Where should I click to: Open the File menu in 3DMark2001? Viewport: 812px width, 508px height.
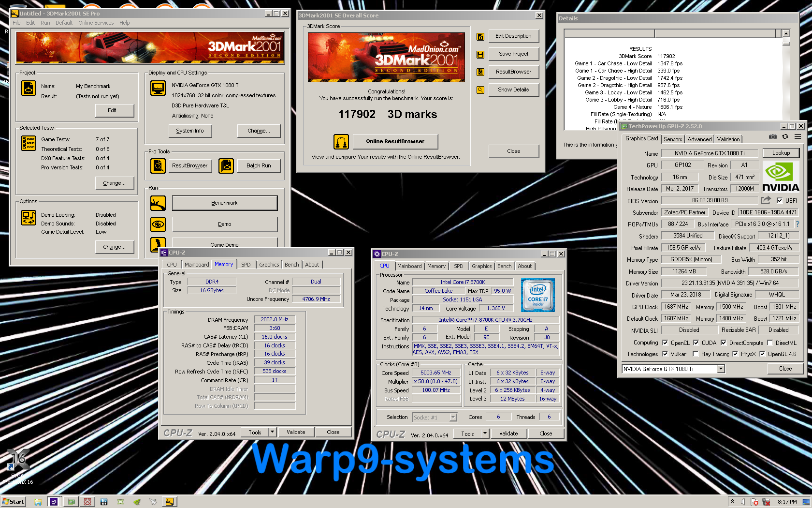(16, 23)
